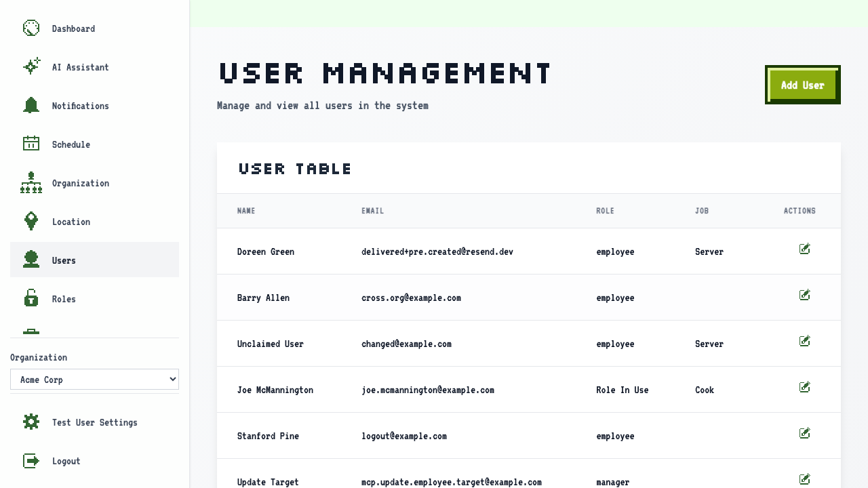Navigate to the Organization page
The image size is (868, 488).
coord(94,183)
